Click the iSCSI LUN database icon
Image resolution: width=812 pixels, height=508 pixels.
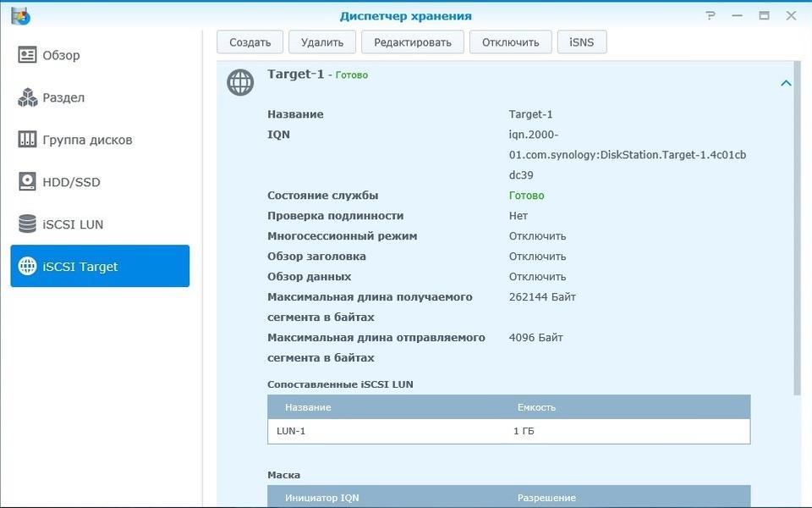click(27, 224)
